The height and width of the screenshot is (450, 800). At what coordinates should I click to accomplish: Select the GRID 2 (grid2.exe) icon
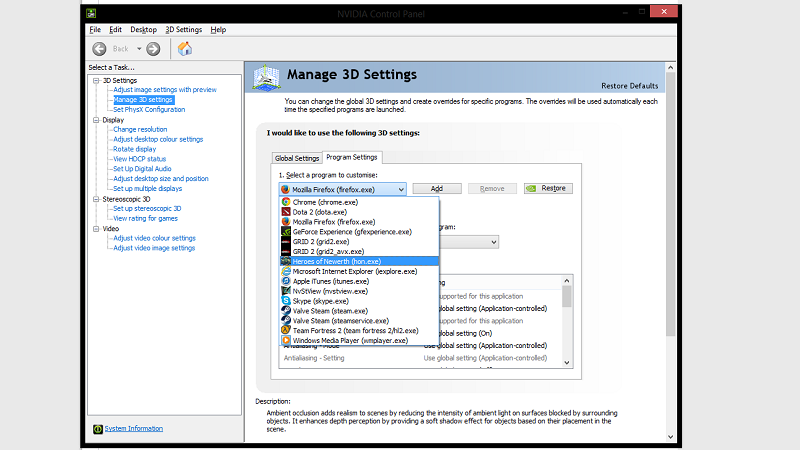[286, 241]
